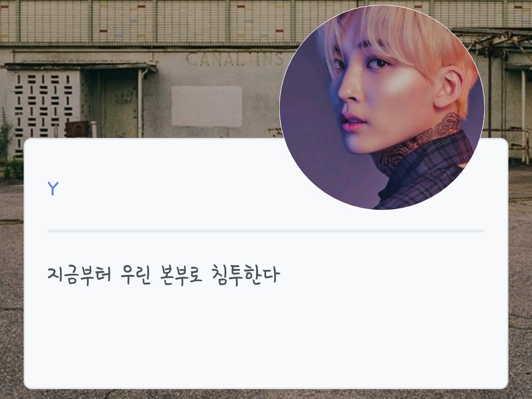Image resolution: width=532 pixels, height=399 pixels.
Task: Click the word 침투한다 in dialogue
Action: 246,275
